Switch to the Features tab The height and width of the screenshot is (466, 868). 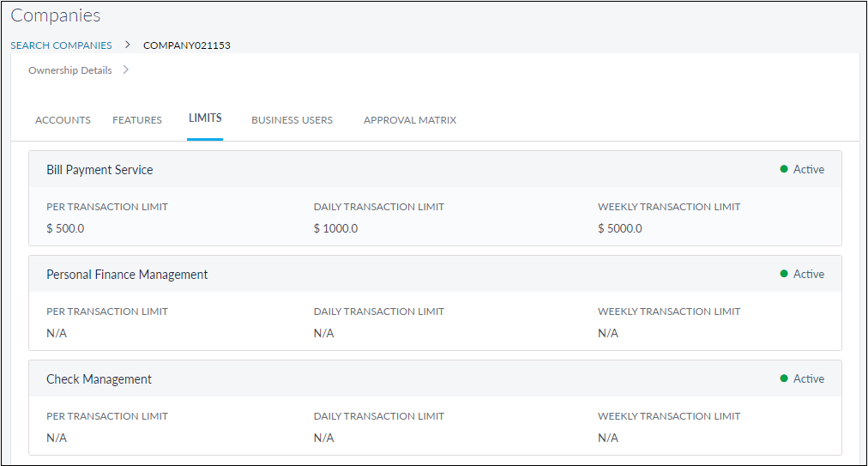[x=137, y=120]
